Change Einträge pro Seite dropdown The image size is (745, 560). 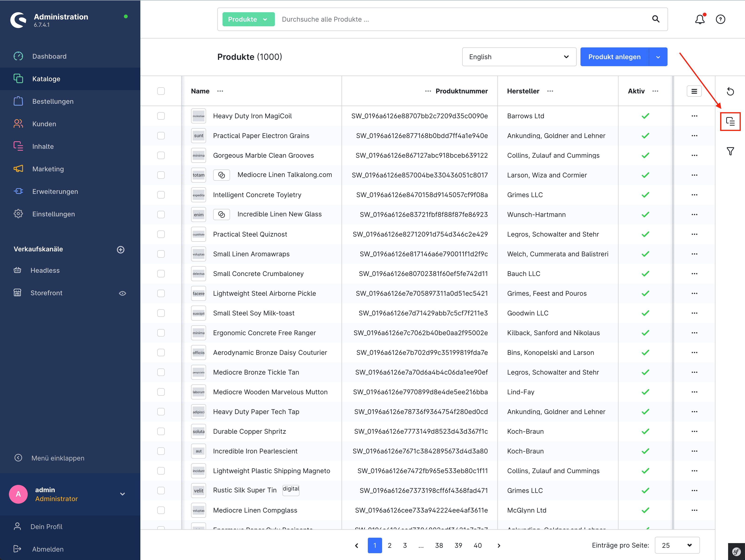[x=677, y=545]
